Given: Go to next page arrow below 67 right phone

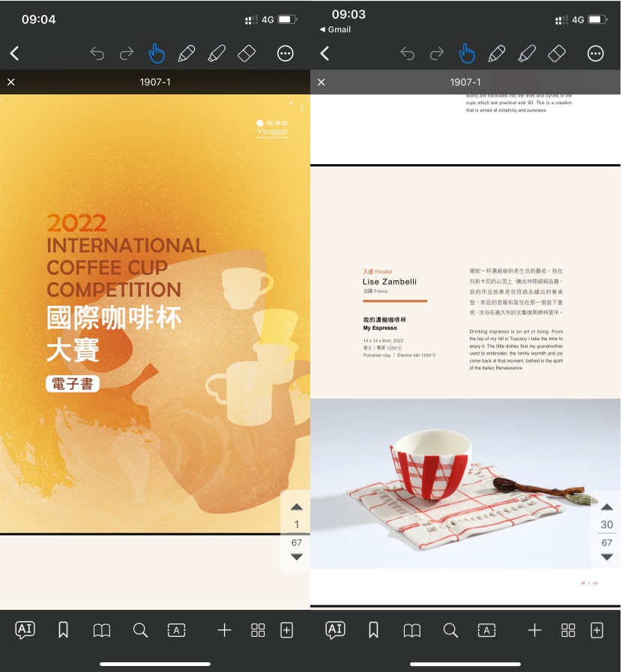Looking at the screenshot, I should (607, 557).
